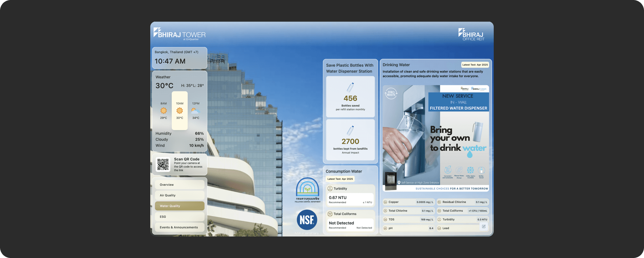Click the pH 8.4 value
Image resolution: width=644 pixels, height=258 pixels.
(x=431, y=228)
